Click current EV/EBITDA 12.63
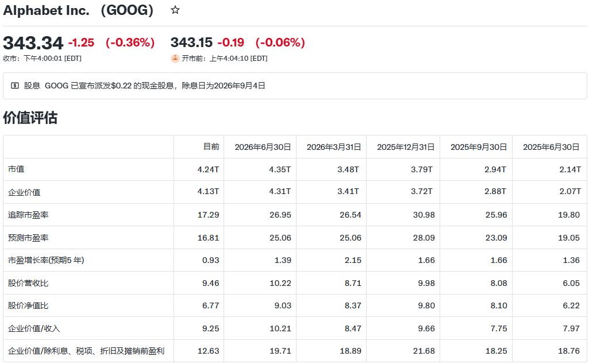Image resolution: width=589 pixels, height=364 pixels. click(209, 351)
